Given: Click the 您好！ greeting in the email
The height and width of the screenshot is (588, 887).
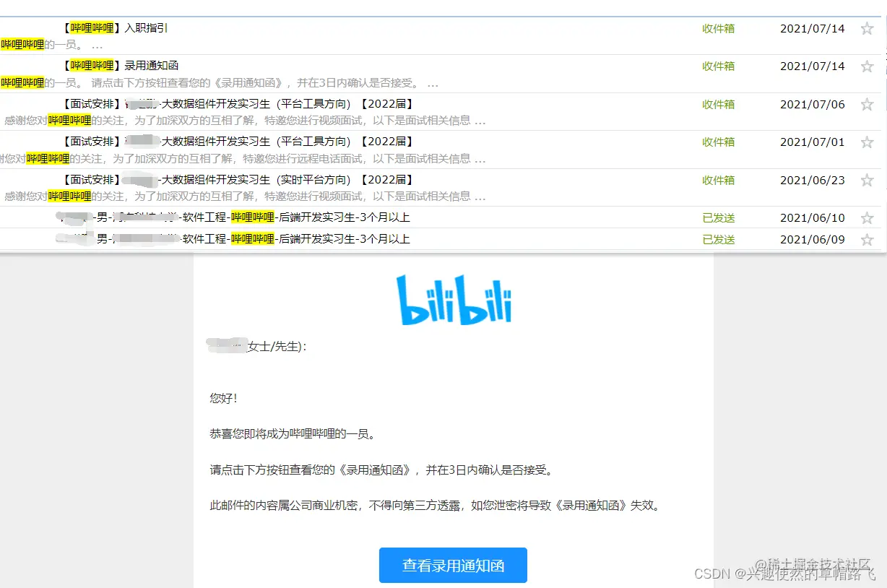Looking at the screenshot, I should click(x=223, y=399).
